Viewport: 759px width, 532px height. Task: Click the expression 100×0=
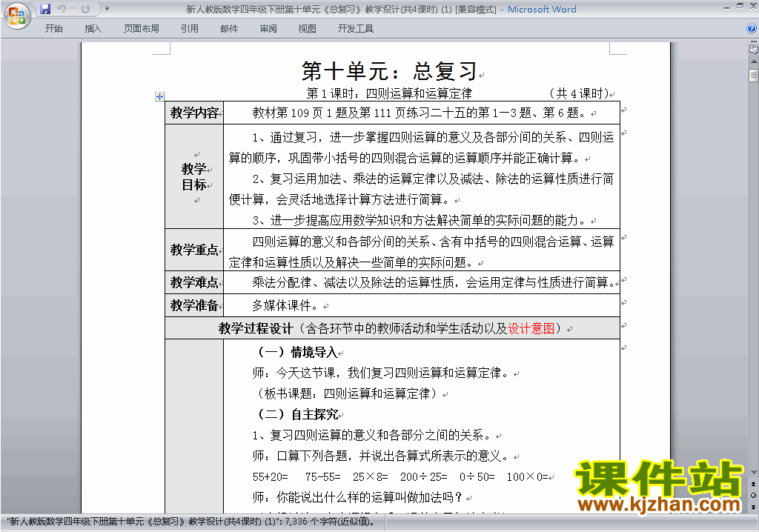(x=528, y=477)
